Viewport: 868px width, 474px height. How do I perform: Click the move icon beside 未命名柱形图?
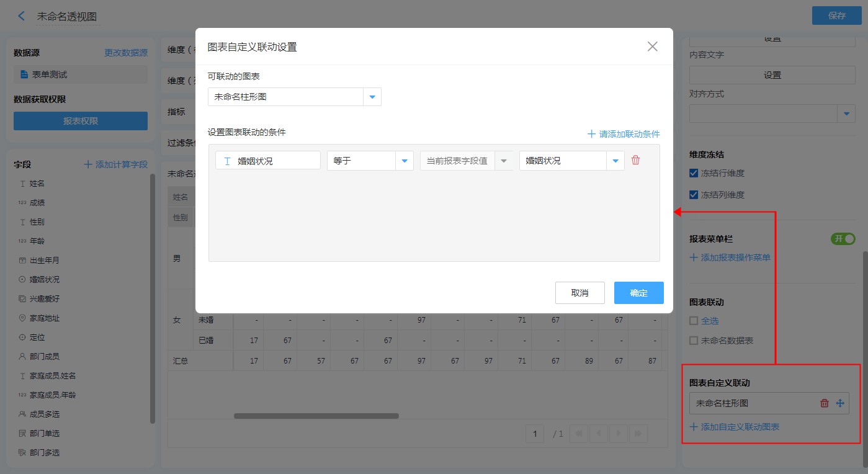(x=840, y=403)
